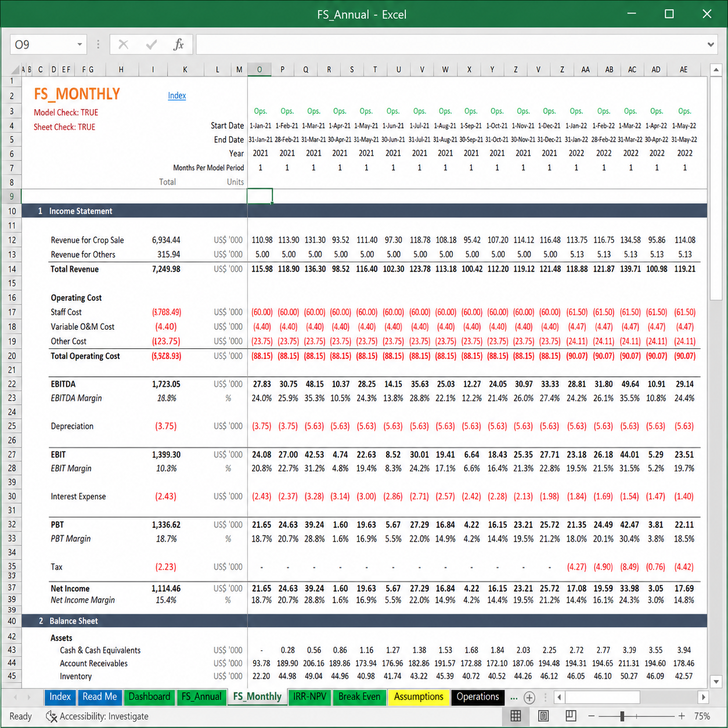Click the Net Income total 1,114.46

166,589
